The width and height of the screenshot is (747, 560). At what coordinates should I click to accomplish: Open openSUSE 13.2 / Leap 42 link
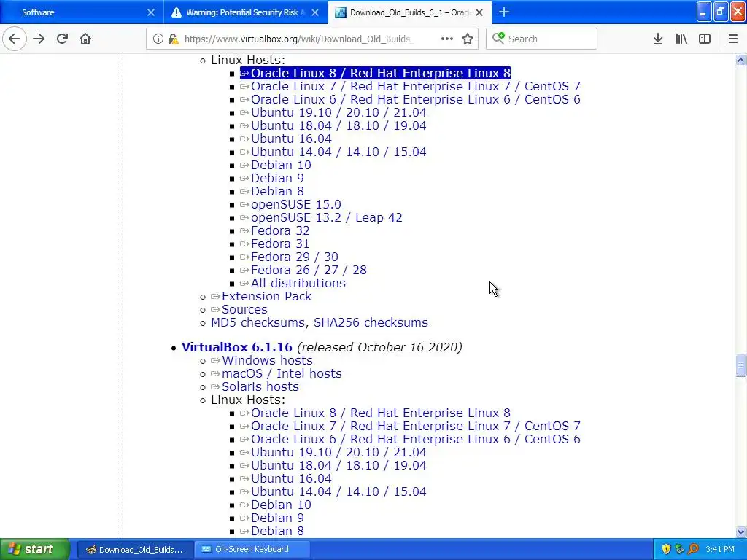pos(326,217)
